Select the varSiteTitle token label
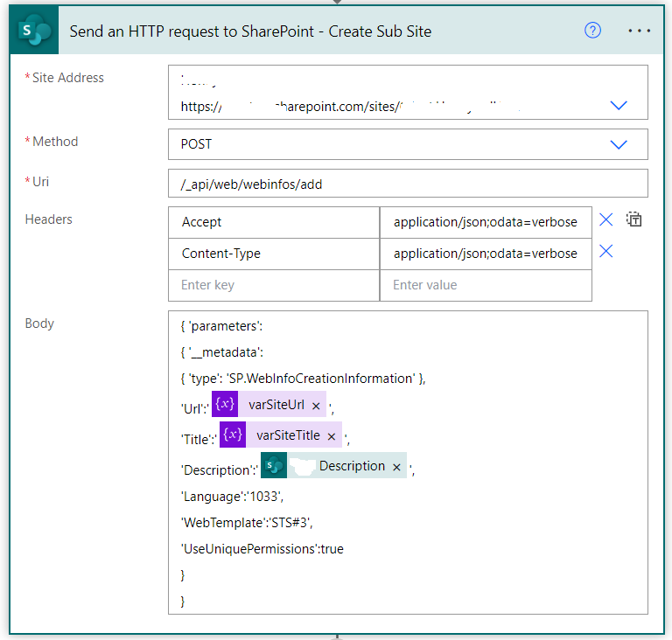Image resolution: width=672 pixels, height=640 pixels. tap(288, 435)
